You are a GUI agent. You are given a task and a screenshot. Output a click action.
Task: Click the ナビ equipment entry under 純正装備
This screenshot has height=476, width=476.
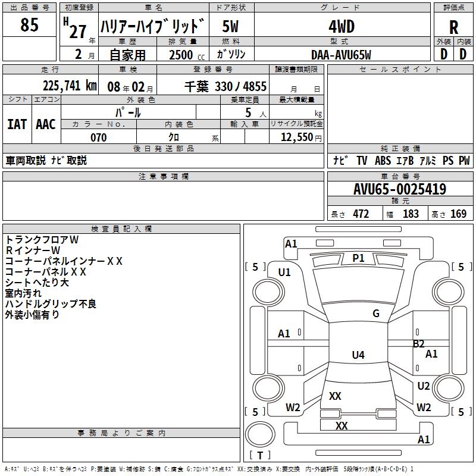[340, 160]
